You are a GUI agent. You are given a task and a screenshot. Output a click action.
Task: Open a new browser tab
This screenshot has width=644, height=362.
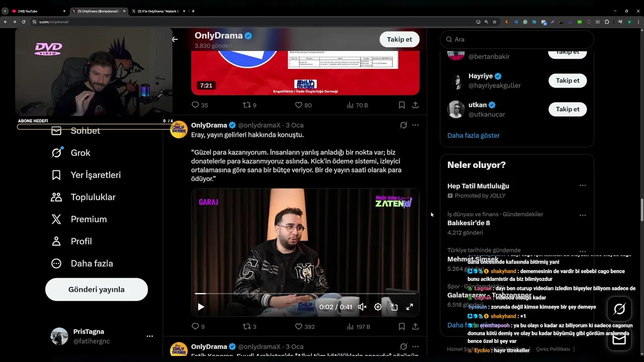click(193, 11)
